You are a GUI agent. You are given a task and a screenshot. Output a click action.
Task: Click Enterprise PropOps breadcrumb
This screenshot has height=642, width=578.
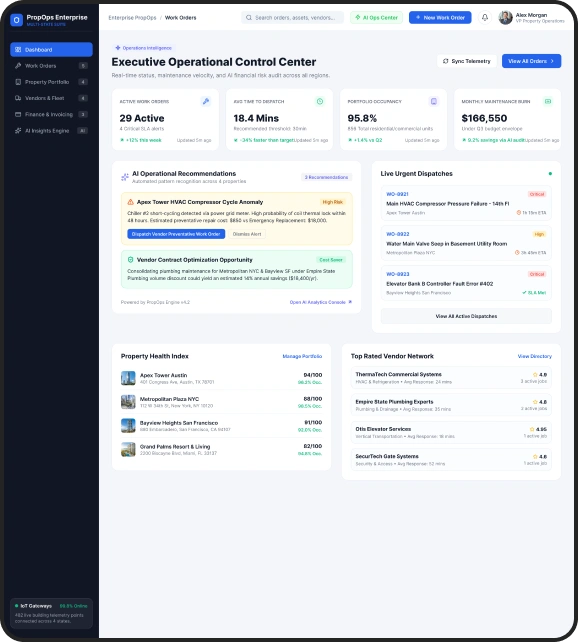[132, 18]
